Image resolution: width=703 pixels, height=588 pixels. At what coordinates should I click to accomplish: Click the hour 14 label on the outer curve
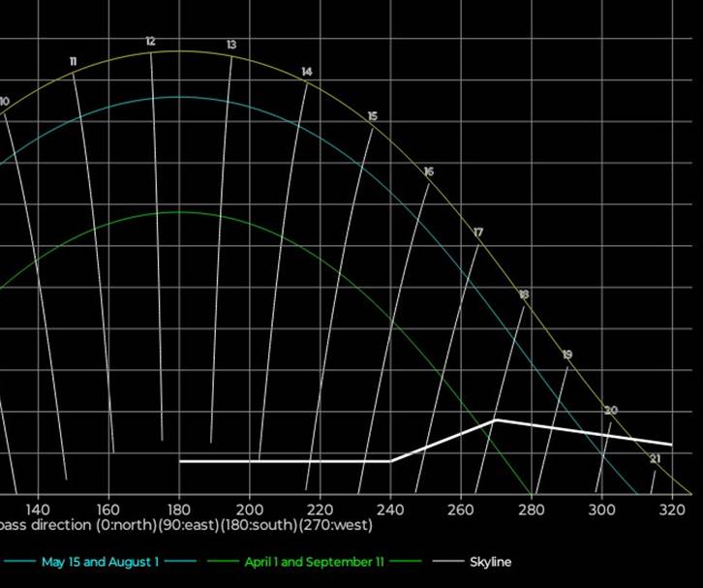(x=307, y=72)
